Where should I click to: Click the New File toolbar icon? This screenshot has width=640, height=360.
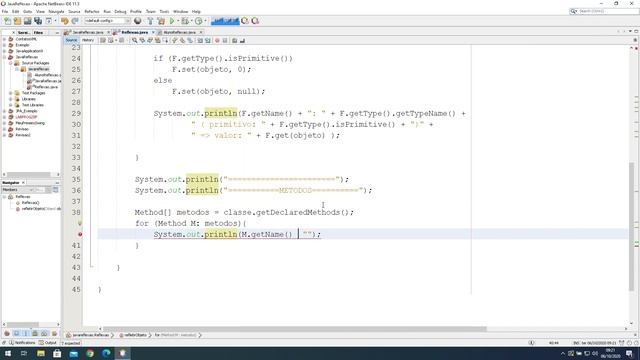7,21
